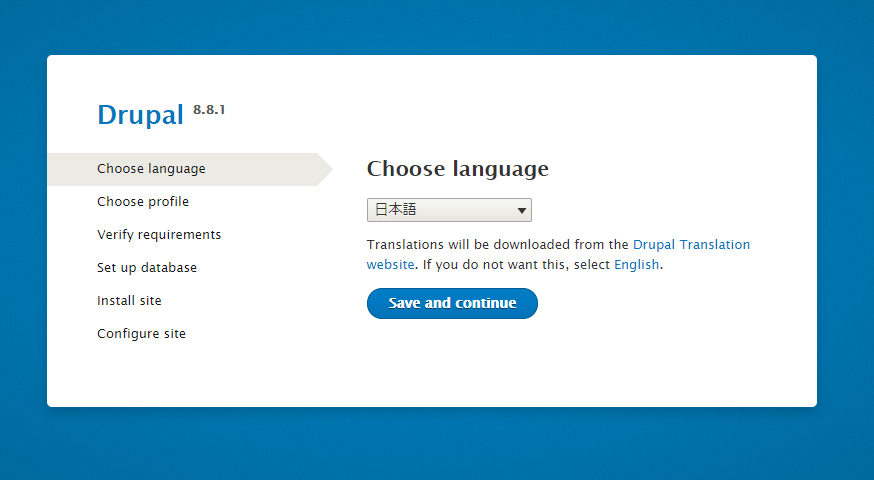Select the Verify requirements step
Screen dimensions: 874x480
[x=159, y=235]
